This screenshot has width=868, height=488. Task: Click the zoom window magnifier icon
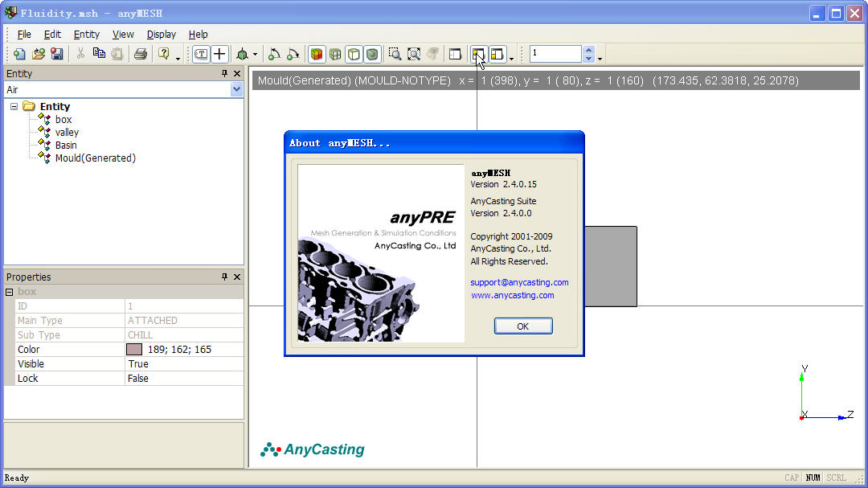point(395,54)
